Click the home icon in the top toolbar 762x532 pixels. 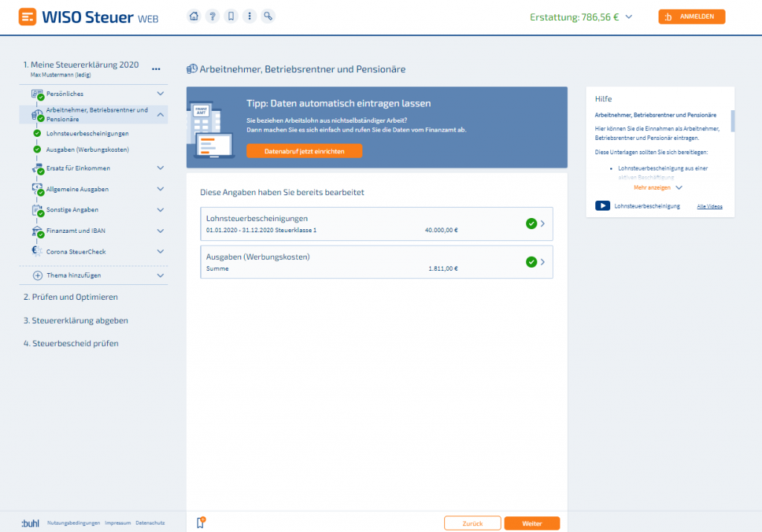point(193,16)
